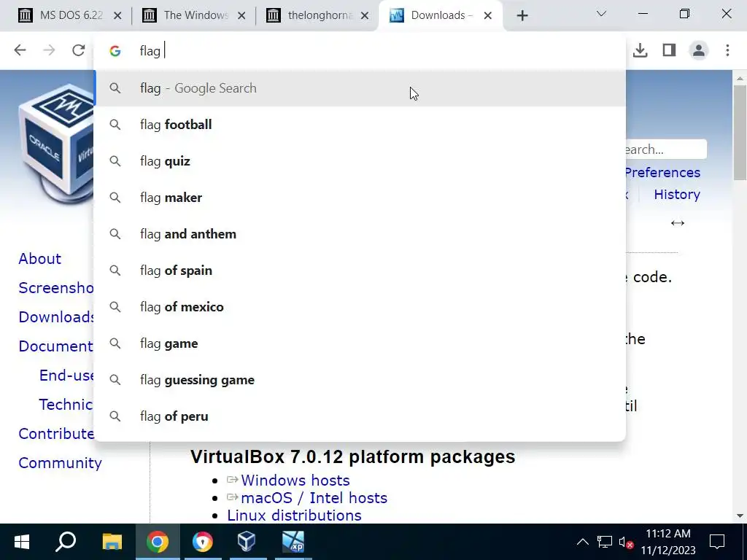The height and width of the screenshot is (560, 747).
Task: Click the VirtualBox logo image
Action: [56, 144]
